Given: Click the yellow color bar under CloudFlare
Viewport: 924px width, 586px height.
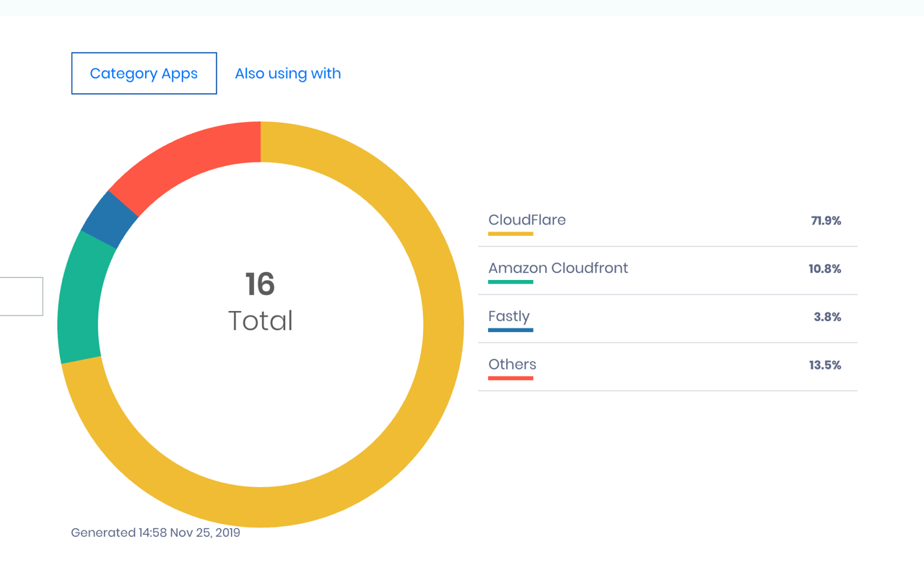Looking at the screenshot, I should [x=510, y=234].
